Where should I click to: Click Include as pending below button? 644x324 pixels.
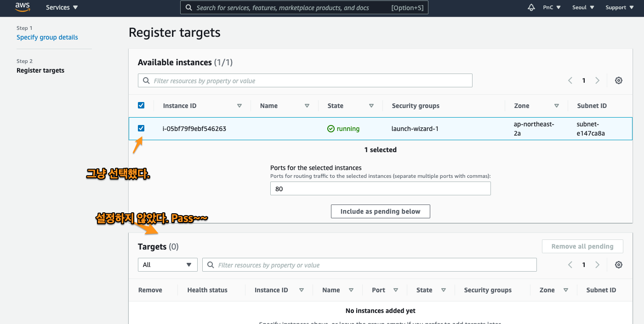click(380, 211)
